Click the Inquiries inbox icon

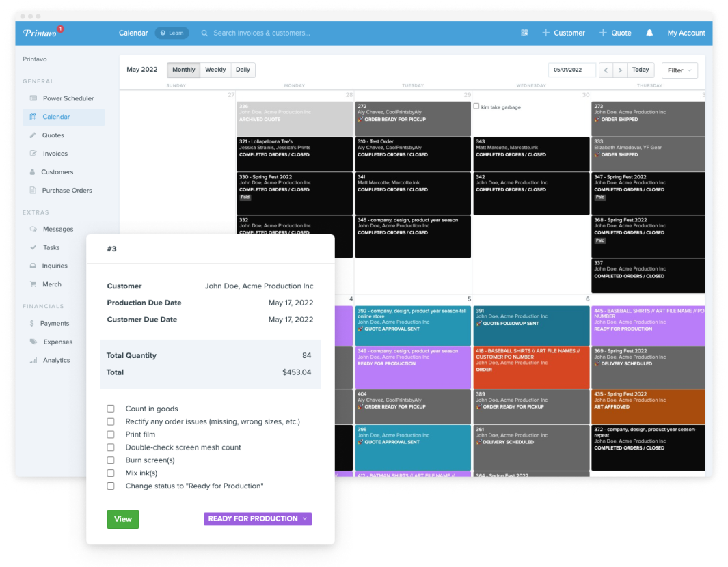(x=33, y=266)
